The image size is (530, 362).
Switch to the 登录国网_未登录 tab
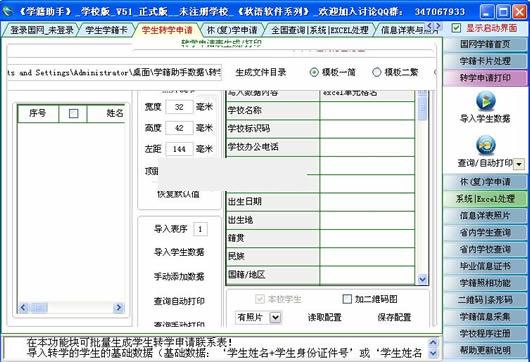click(41, 30)
